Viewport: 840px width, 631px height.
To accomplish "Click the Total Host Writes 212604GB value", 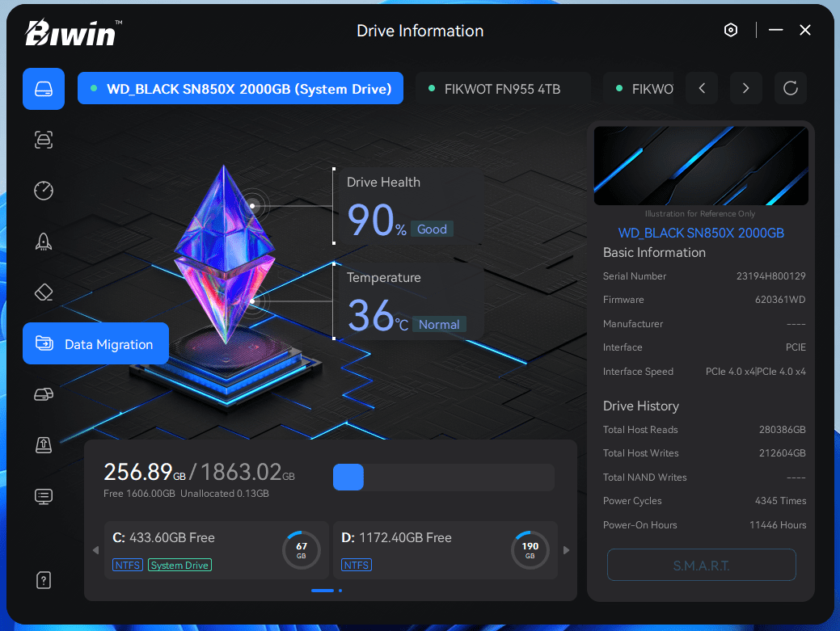I will (782, 453).
